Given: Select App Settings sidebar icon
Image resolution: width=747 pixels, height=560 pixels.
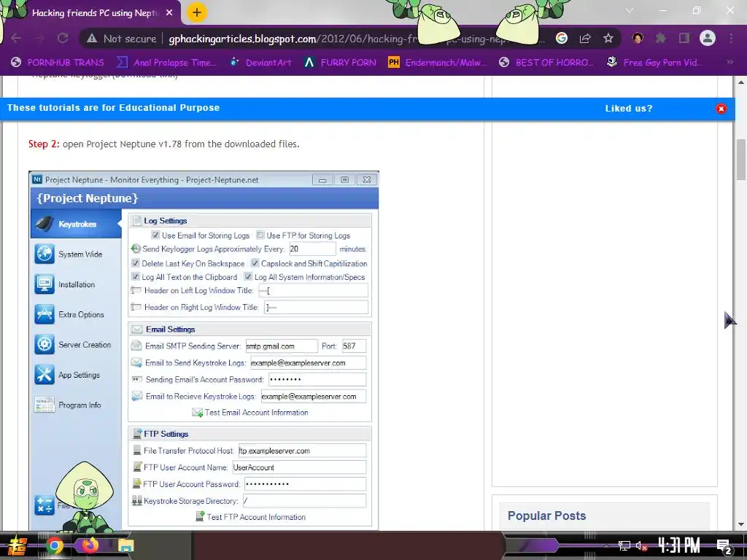Looking at the screenshot, I should click(44, 375).
